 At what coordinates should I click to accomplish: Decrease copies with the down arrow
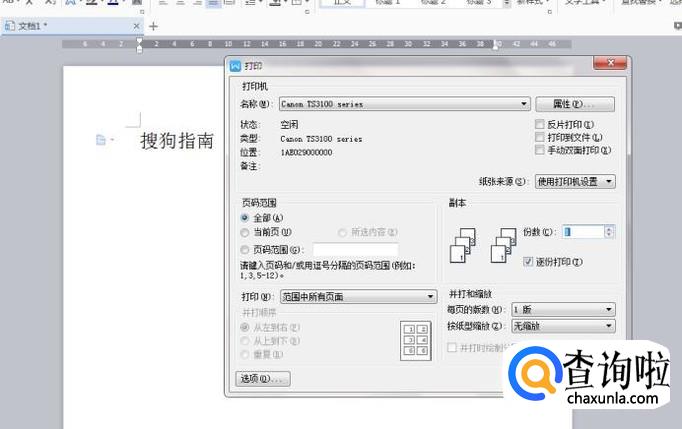(x=609, y=235)
